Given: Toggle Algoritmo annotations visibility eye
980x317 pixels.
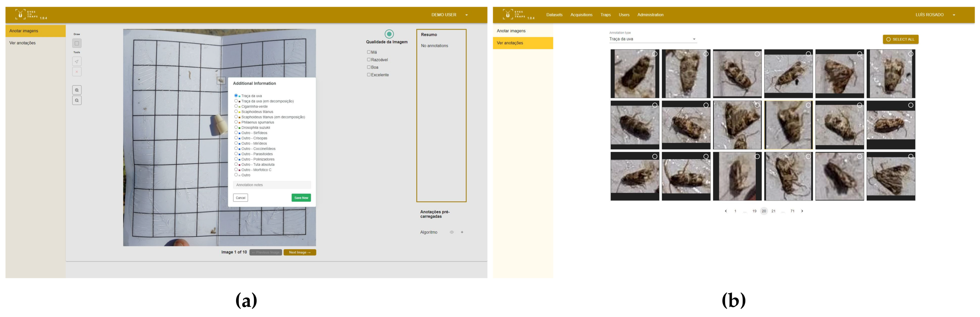Looking at the screenshot, I should 452,232.
